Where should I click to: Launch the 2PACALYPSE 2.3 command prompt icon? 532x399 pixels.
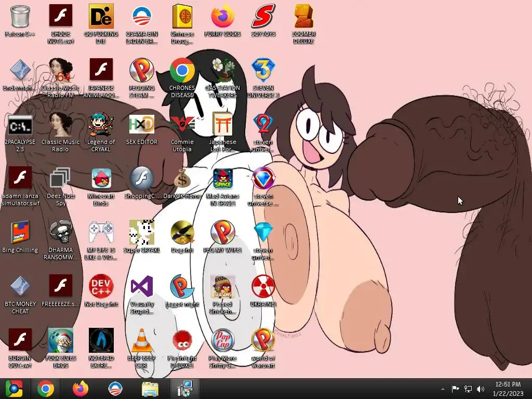[x=20, y=125]
